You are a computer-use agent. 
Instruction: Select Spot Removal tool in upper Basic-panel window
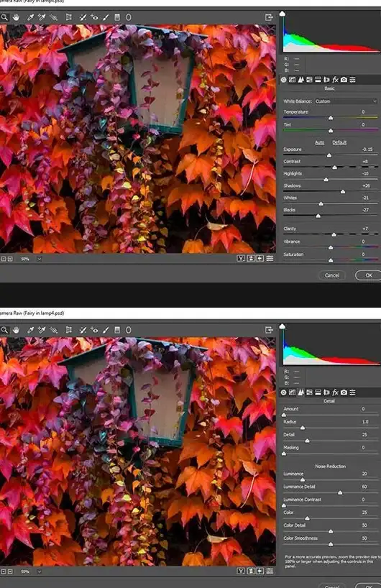[83, 17]
